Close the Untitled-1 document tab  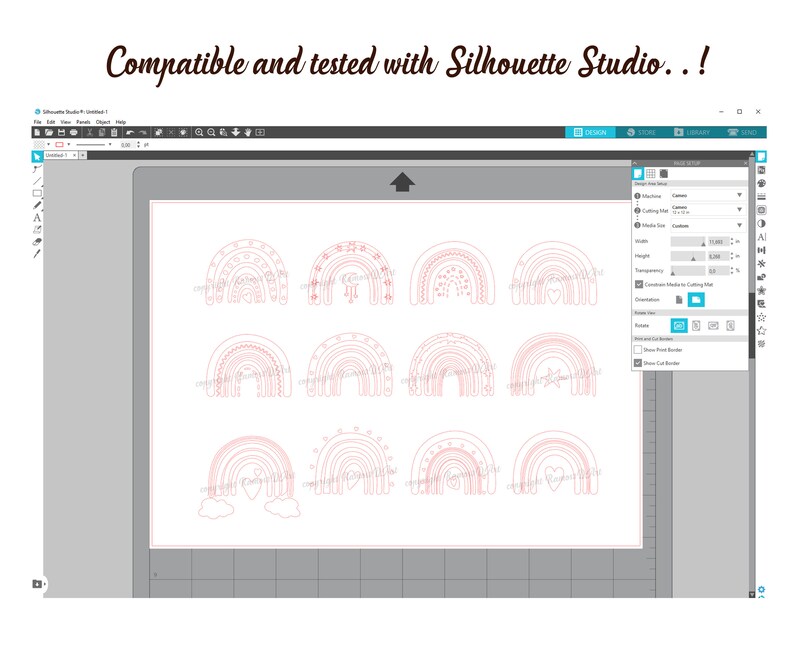click(x=74, y=155)
